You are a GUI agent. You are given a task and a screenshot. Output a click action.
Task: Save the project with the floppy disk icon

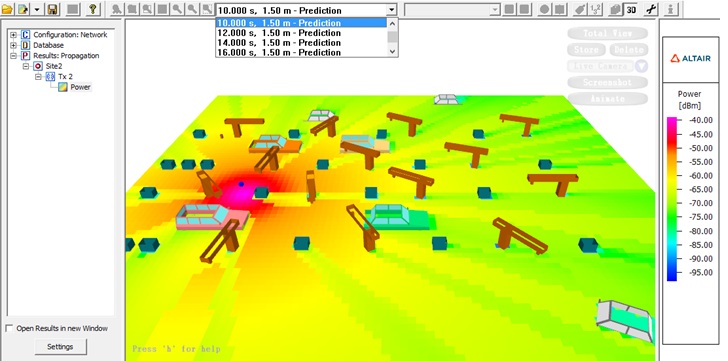click(x=53, y=9)
